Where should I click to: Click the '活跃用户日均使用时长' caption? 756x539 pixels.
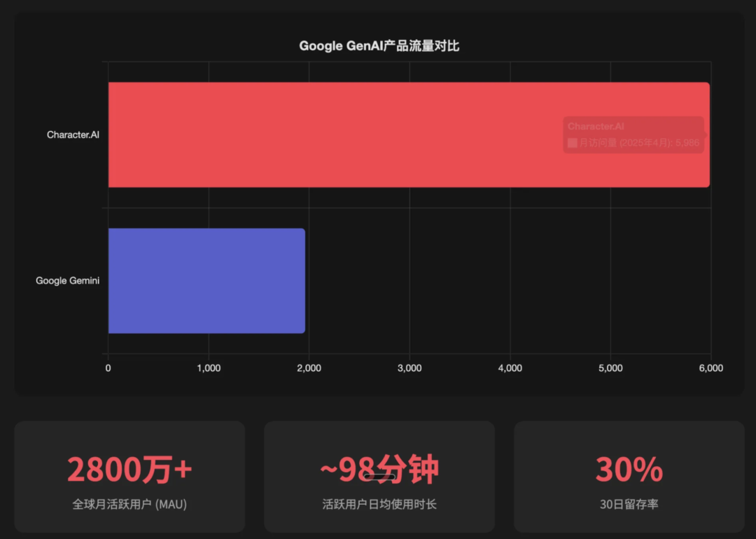pos(379,504)
